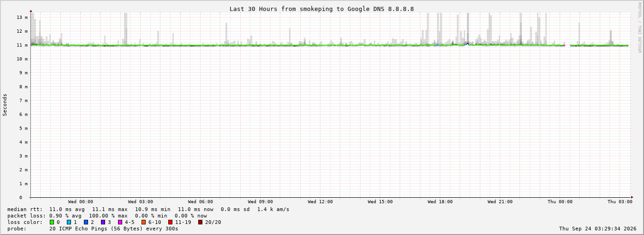Click the Wed 18:00 time axis label

[x=440, y=202]
